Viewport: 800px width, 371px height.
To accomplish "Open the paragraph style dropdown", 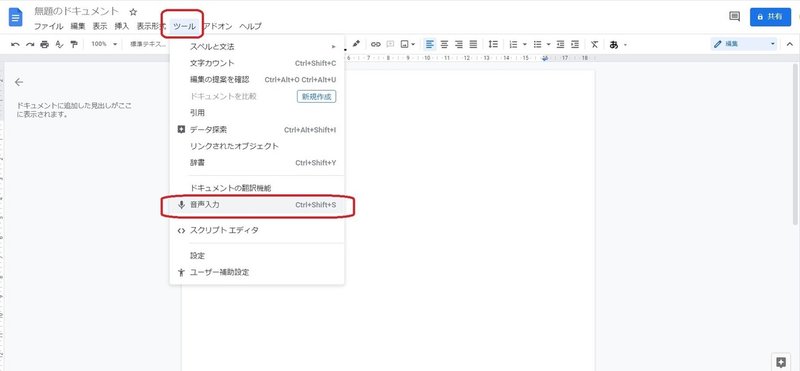I will point(148,44).
